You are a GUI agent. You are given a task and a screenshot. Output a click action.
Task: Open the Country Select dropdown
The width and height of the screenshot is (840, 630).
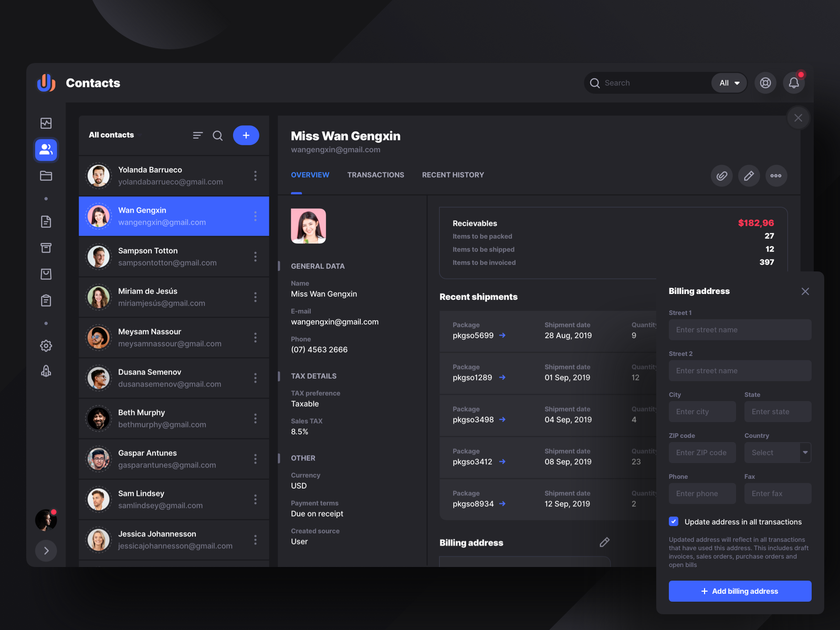778,452
